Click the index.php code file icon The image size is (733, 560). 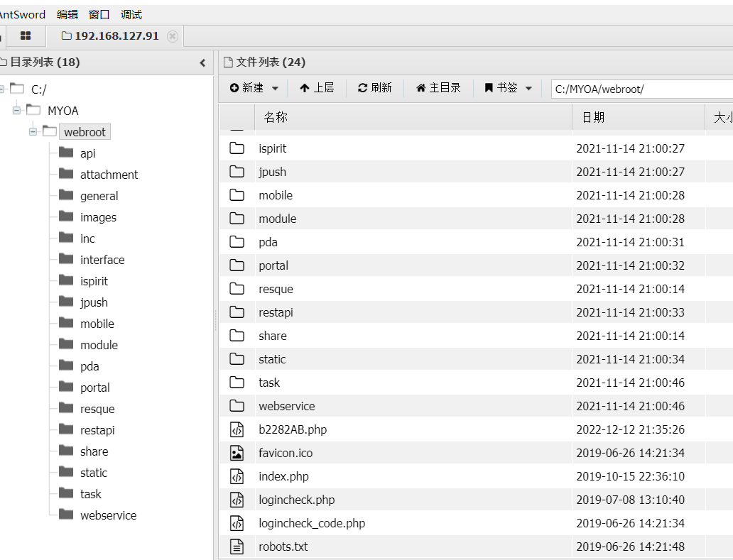pos(237,476)
